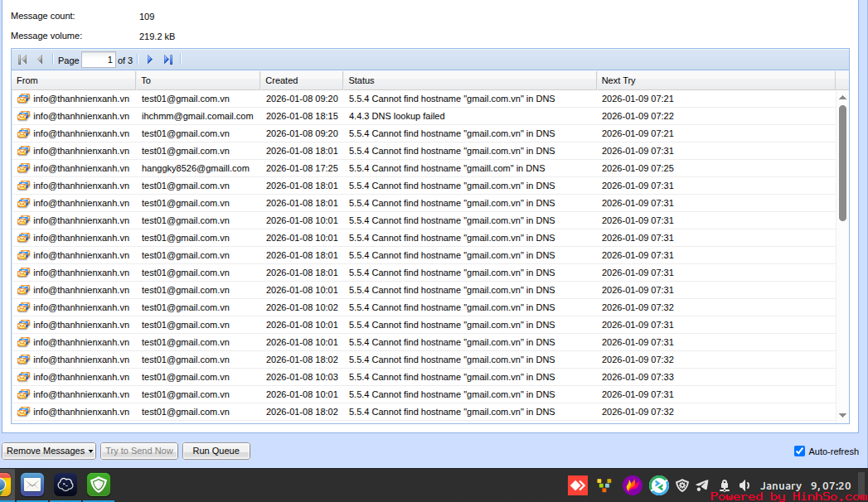Image resolution: width=868 pixels, height=502 pixels.
Task: Toggle the Auto-refresh checkbox
Action: pyautogui.click(x=799, y=451)
